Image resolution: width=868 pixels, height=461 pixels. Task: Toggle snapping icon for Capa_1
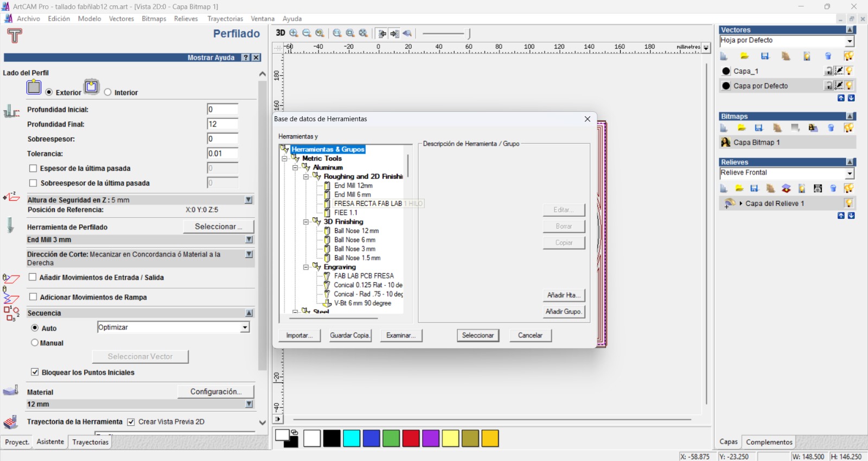839,71
